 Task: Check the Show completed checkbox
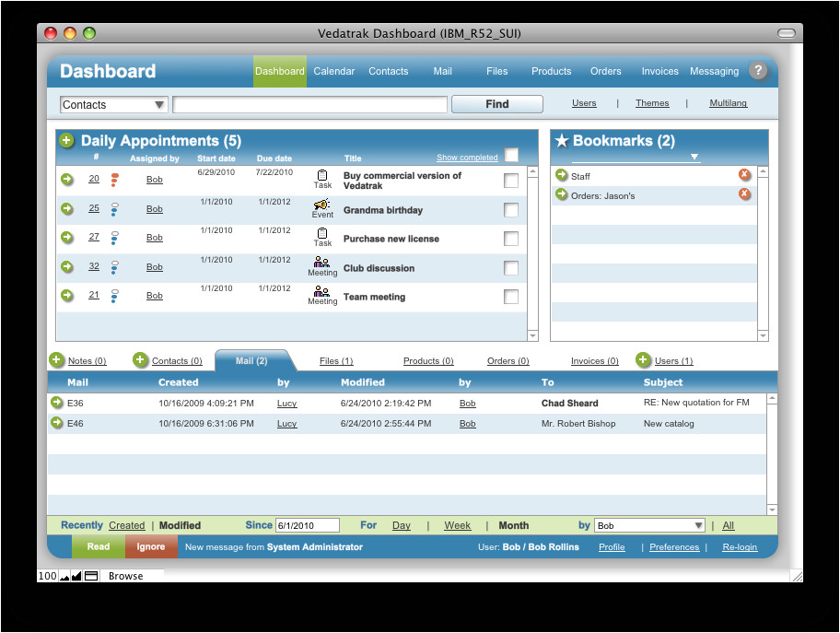click(x=511, y=156)
